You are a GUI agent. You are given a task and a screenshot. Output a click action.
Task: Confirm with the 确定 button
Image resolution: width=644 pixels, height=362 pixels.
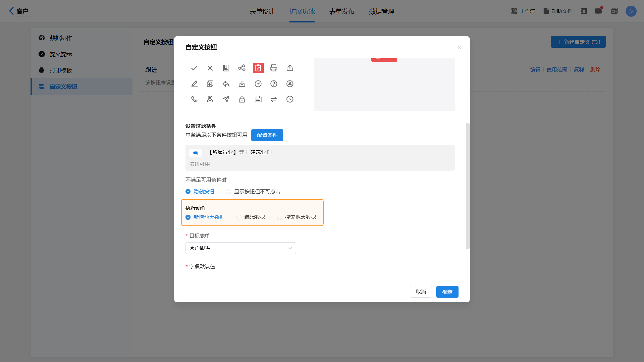[447, 292]
